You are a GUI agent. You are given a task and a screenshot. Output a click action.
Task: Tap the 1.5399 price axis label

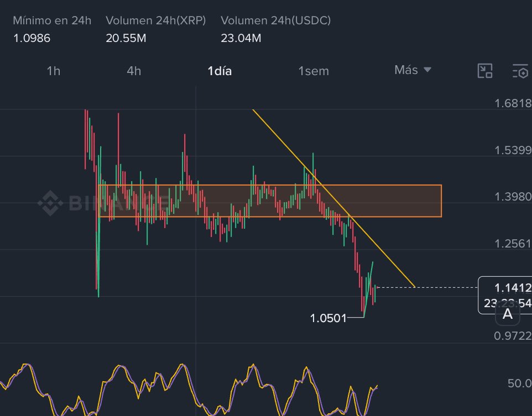coord(513,150)
